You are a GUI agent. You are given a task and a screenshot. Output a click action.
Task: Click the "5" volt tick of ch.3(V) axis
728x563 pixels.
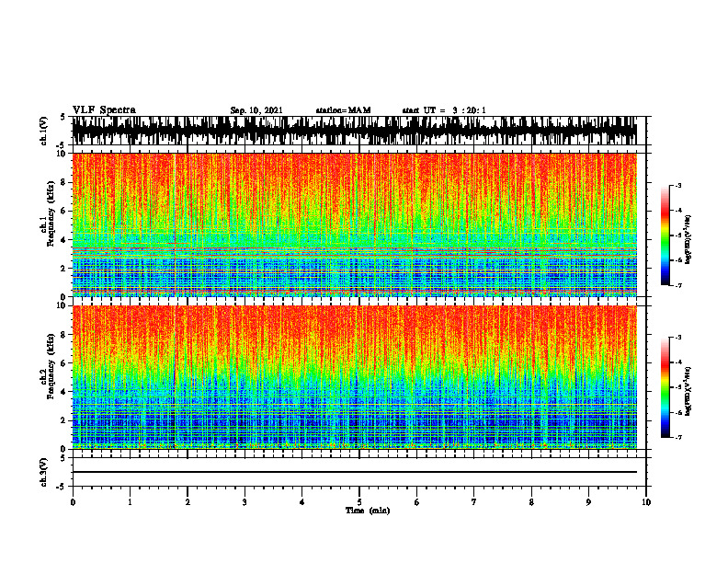63,458
